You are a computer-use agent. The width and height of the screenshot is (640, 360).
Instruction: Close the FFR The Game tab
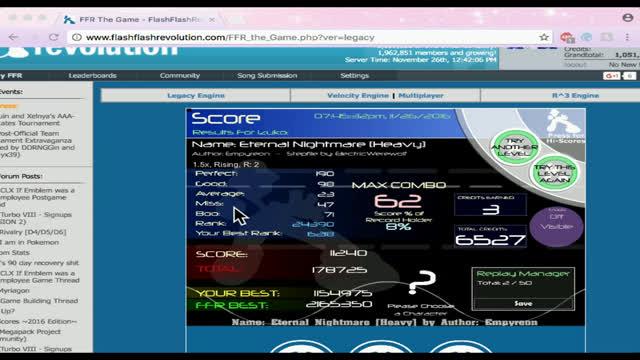pos(212,20)
